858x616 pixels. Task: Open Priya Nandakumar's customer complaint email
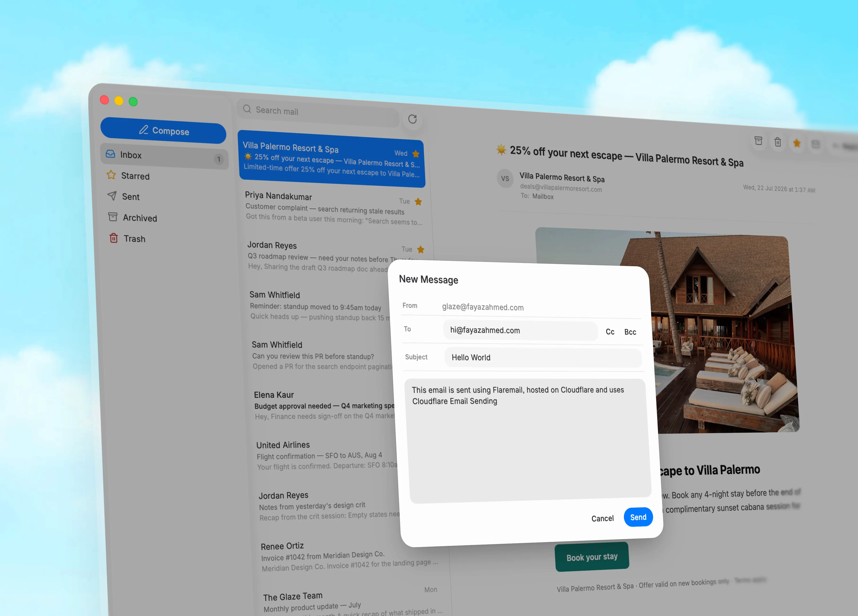[x=334, y=208]
